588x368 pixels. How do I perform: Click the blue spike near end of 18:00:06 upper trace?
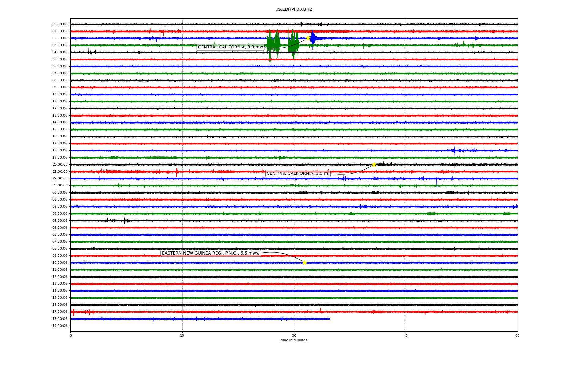(454, 150)
